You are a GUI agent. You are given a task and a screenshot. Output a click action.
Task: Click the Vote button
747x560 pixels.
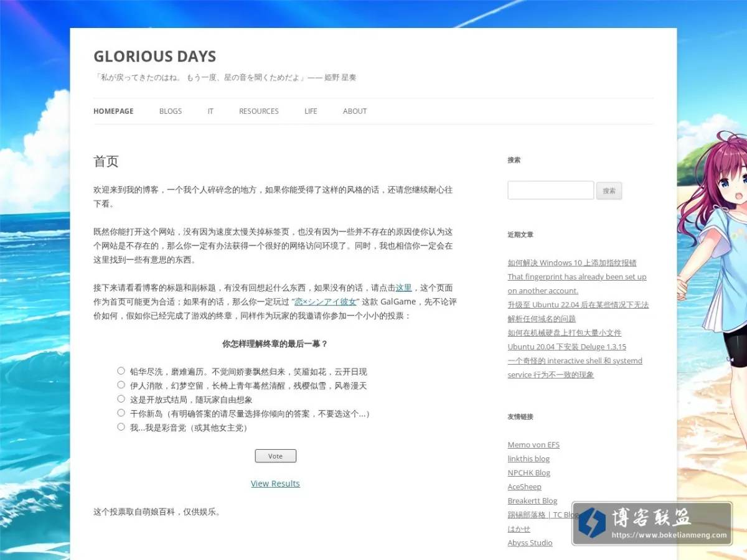click(x=276, y=456)
